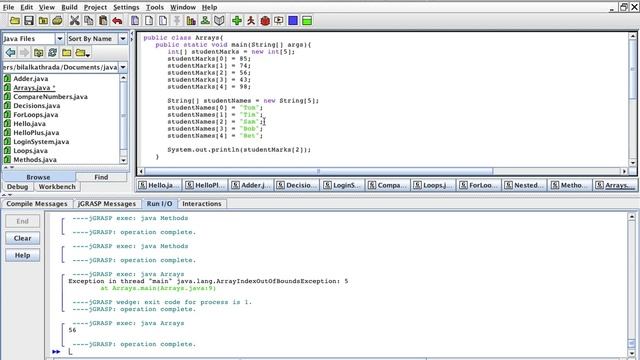Open the File menu
640x360 pixels.
click(x=8, y=7)
